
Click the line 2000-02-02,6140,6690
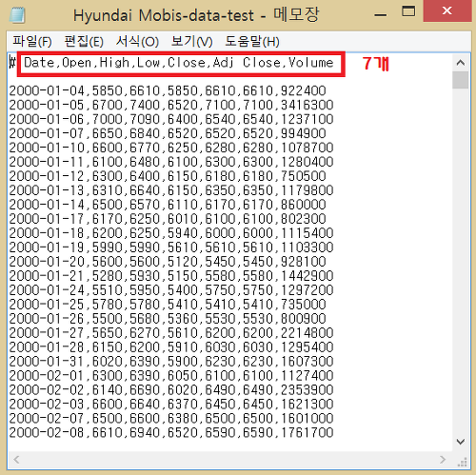pyautogui.click(x=171, y=390)
